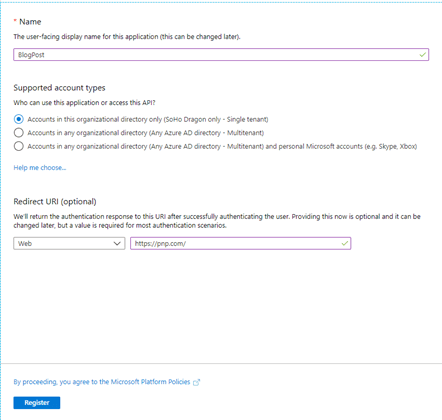
Task: Select the Multitenant and personal Microsoft accounts option
Action: click(x=19, y=146)
